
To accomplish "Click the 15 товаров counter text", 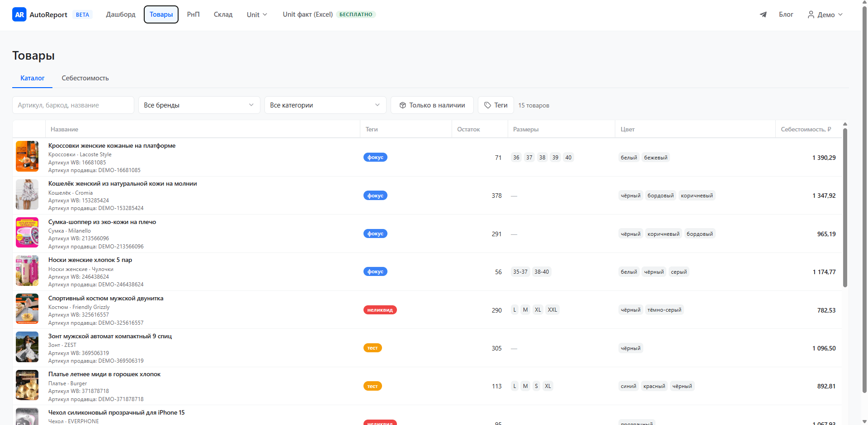I will pos(533,105).
